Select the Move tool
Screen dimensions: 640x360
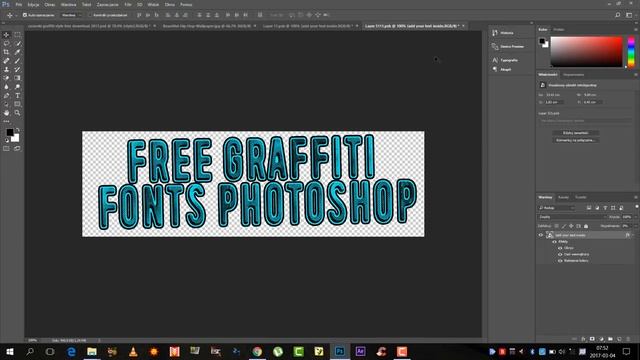pyautogui.click(x=6, y=35)
